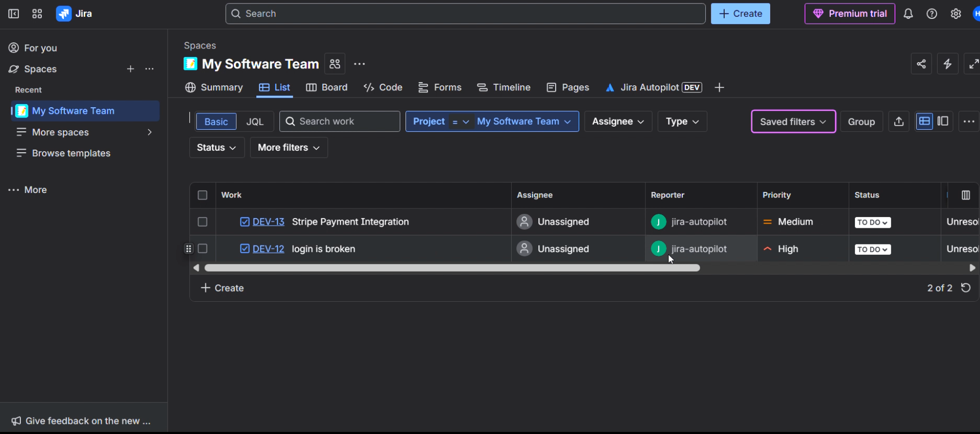Screen dimensions: 980x434
Task: Click the Search work field
Action: [340, 122]
